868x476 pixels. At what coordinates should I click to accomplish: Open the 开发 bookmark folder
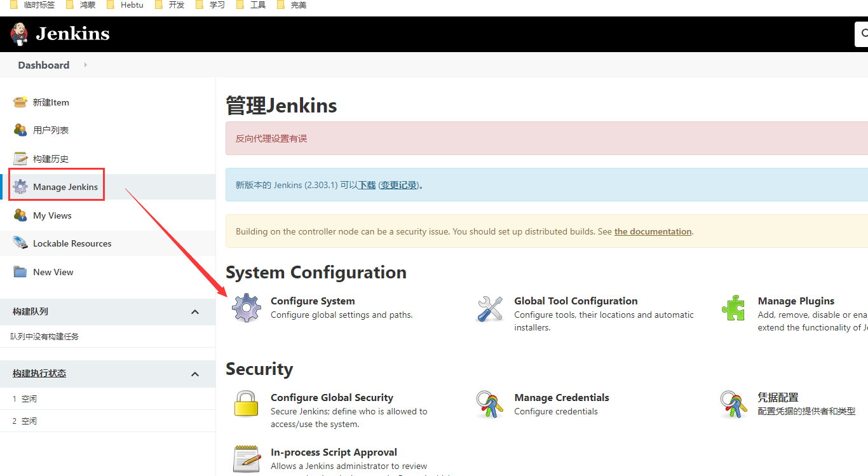point(170,4)
